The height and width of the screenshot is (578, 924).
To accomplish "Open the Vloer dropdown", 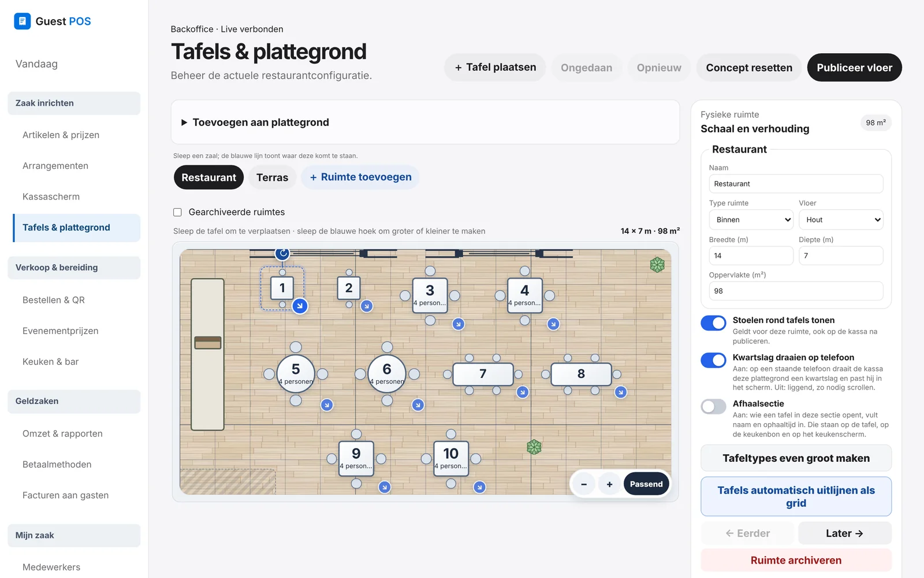I will (841, 220).
